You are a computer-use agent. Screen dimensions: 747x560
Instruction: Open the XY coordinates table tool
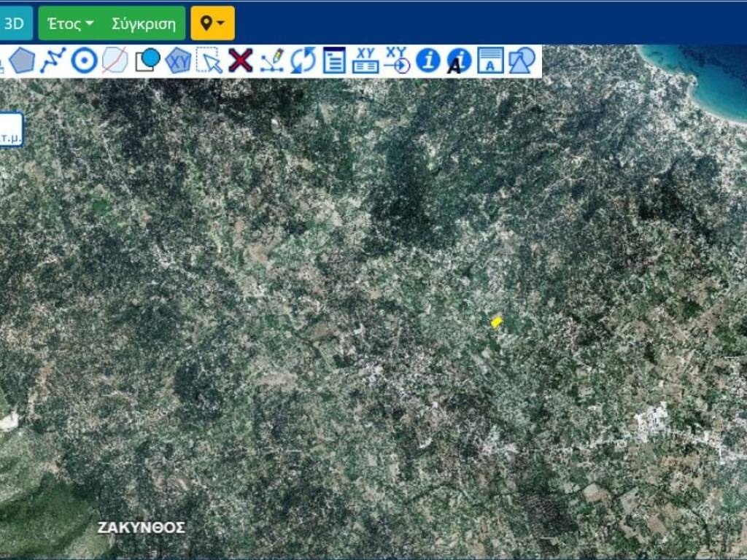point(365,61)
